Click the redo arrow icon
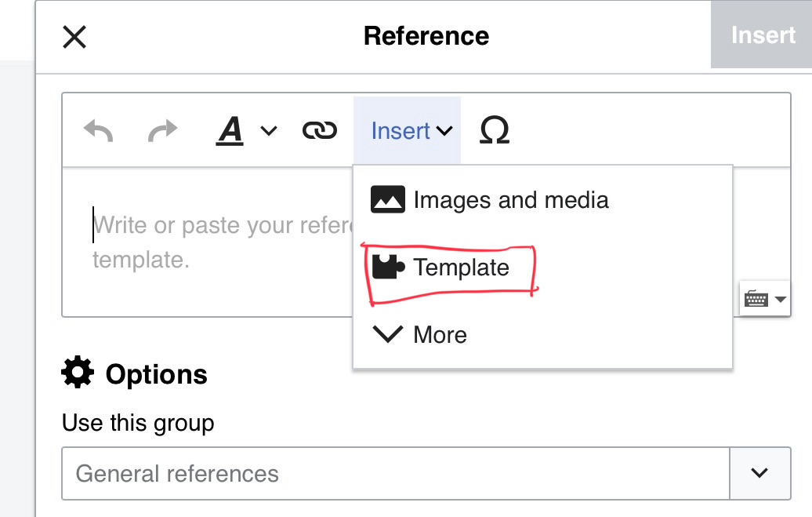 pyautogui.click(x=162, y=131)
